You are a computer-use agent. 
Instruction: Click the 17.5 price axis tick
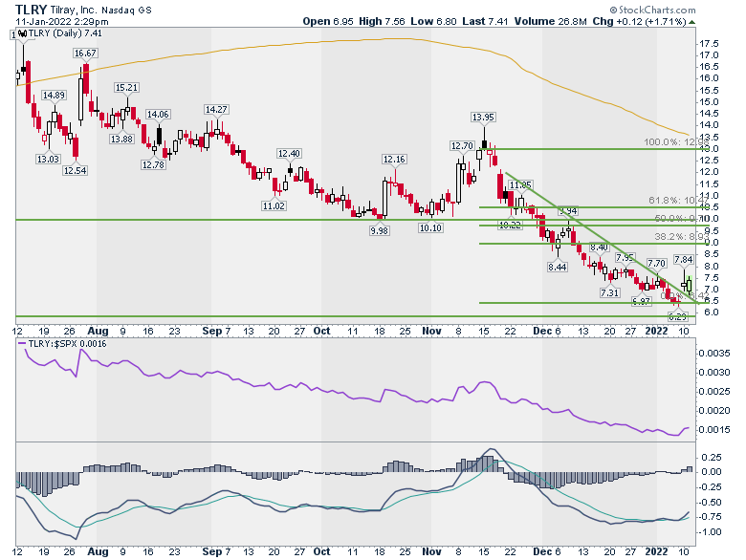coord(709,43)
